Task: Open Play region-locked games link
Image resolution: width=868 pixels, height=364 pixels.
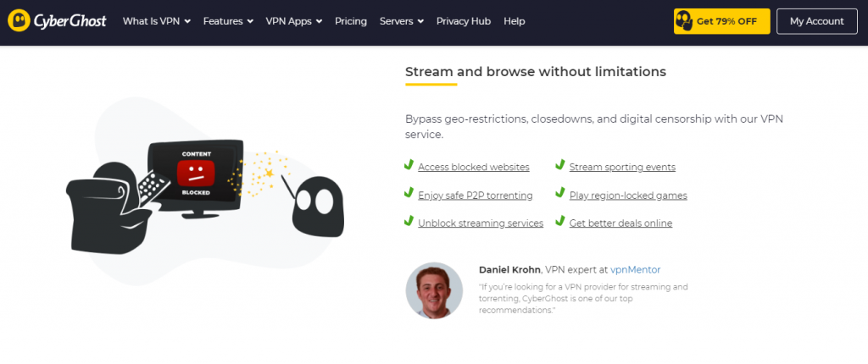Action: 628,196
